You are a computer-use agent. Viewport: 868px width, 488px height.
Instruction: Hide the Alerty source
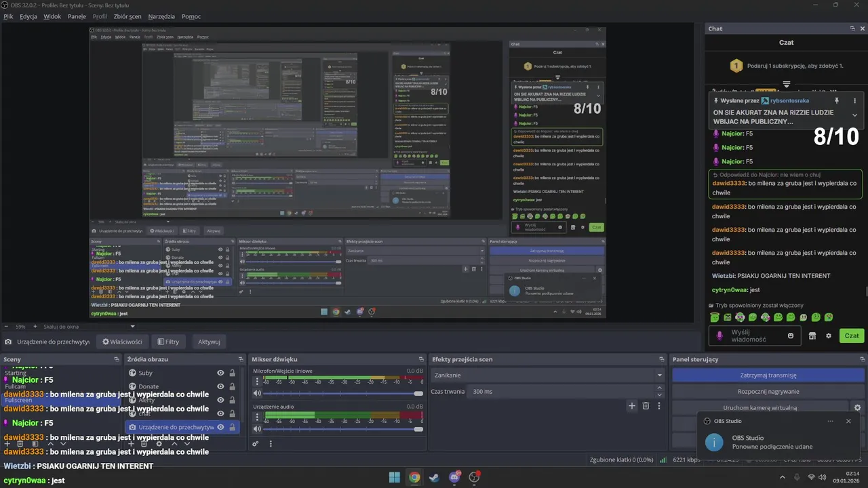[220, 400]
